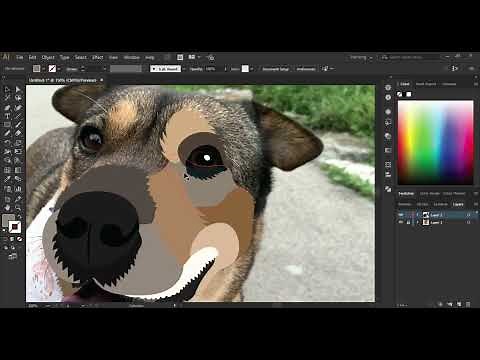Open the Arrange Documents icon

(x=193, y=57)
